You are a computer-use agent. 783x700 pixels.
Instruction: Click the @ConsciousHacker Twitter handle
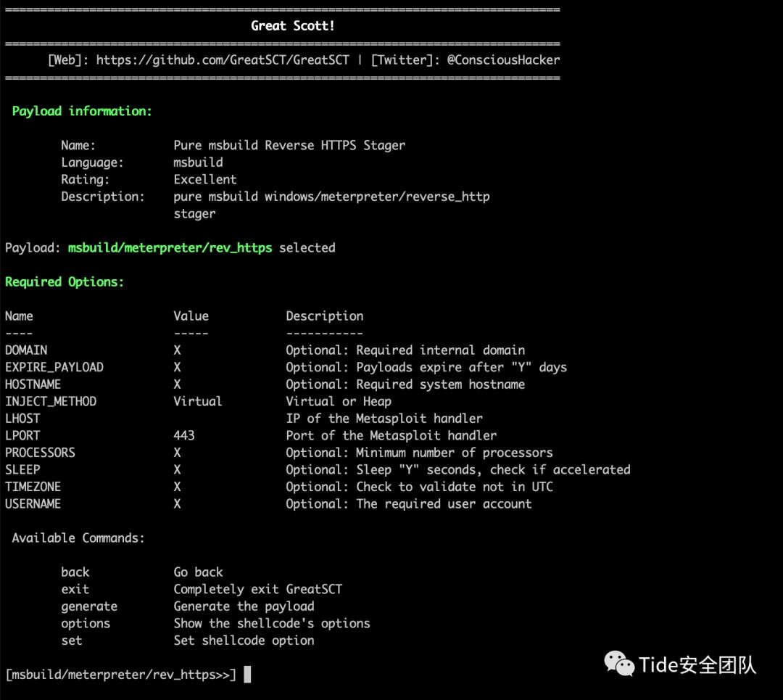tap(503, 60)
